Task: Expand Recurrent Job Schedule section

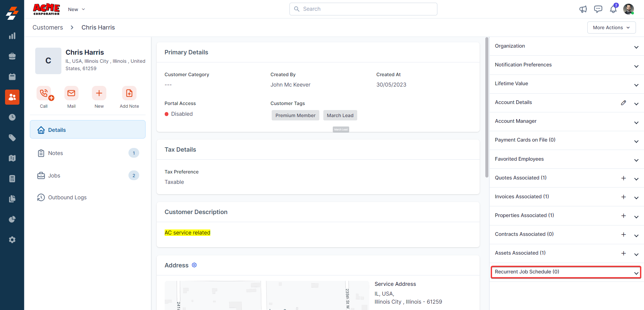Action: 636,273
